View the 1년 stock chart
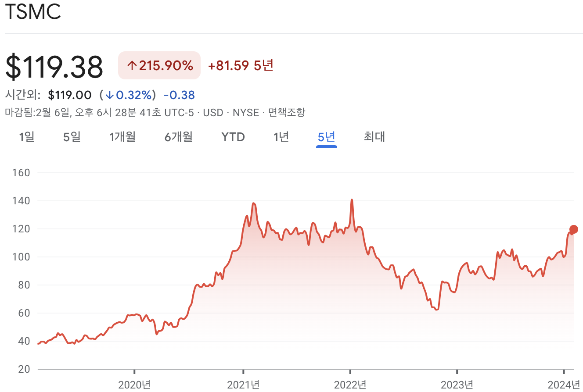583x392 pixels. [x=281, y=137]
